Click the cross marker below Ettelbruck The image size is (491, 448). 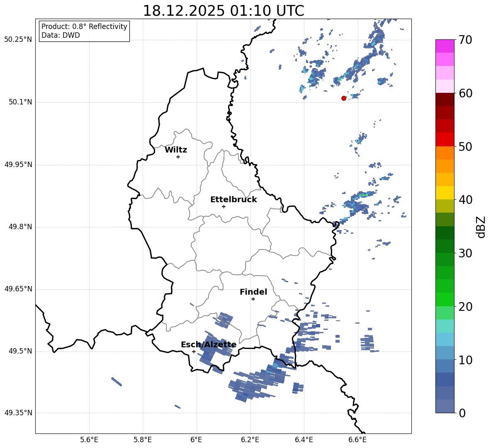224,206
